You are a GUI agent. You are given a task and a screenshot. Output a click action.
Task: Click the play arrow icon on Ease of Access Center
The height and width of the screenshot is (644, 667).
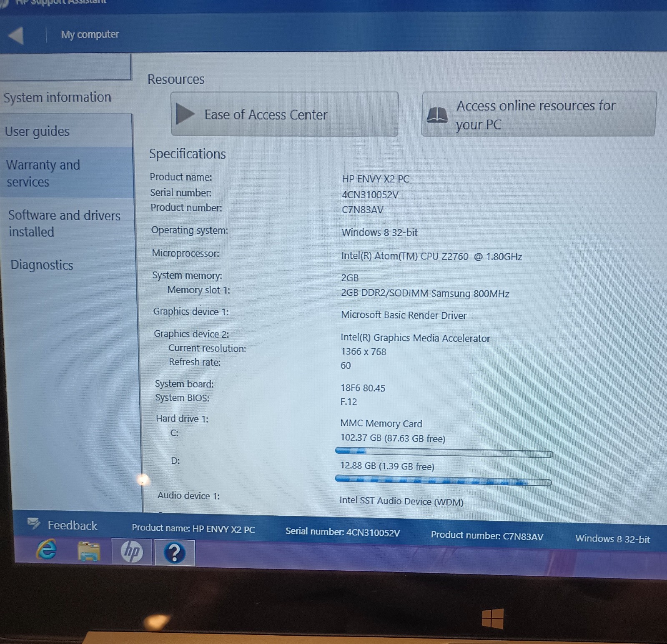(x=185, y=114)
